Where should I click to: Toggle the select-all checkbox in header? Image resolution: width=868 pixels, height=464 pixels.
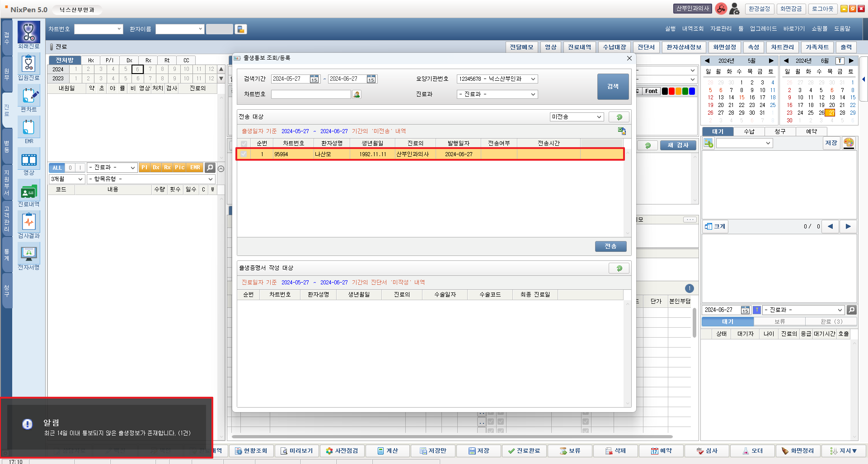coord(244,144)
